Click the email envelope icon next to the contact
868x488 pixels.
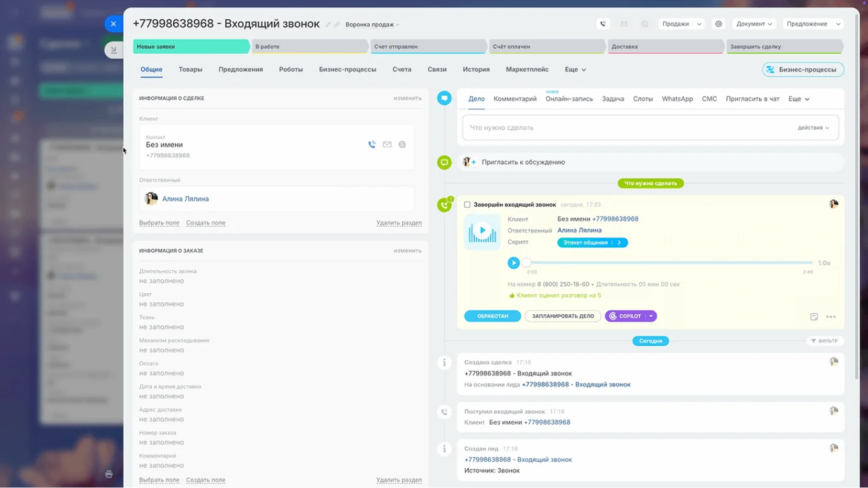pos(387,144)
